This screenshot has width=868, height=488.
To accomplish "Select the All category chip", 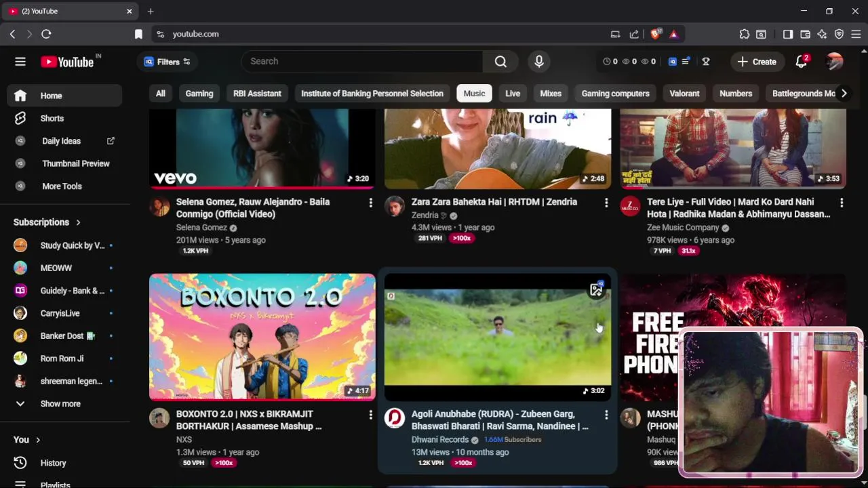I will (x=161, y=94).
